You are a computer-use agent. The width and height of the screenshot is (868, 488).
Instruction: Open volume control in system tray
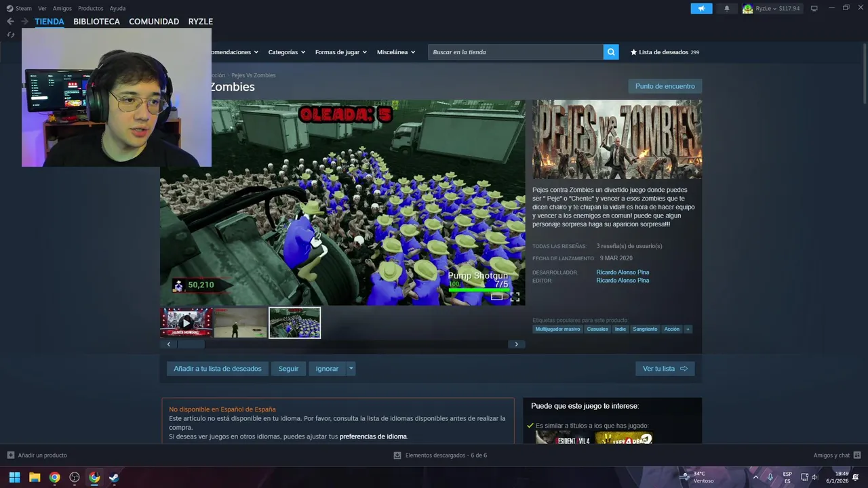click(814, 477)
